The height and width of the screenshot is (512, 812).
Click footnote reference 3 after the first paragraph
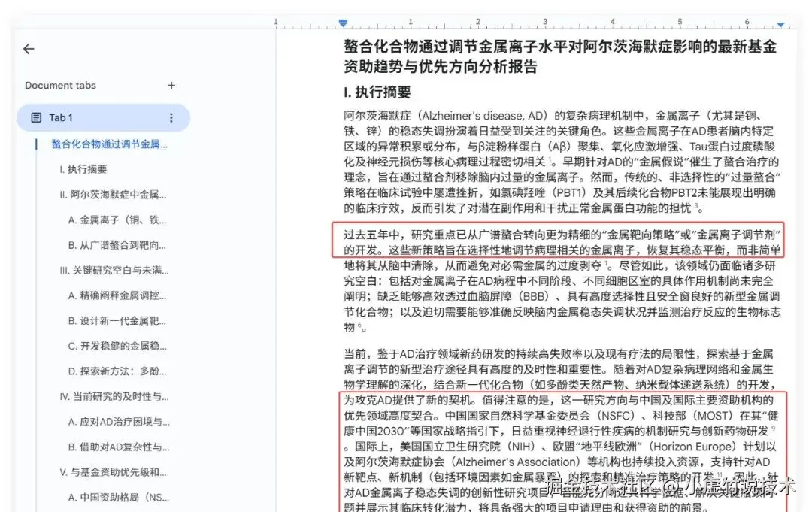698,207
